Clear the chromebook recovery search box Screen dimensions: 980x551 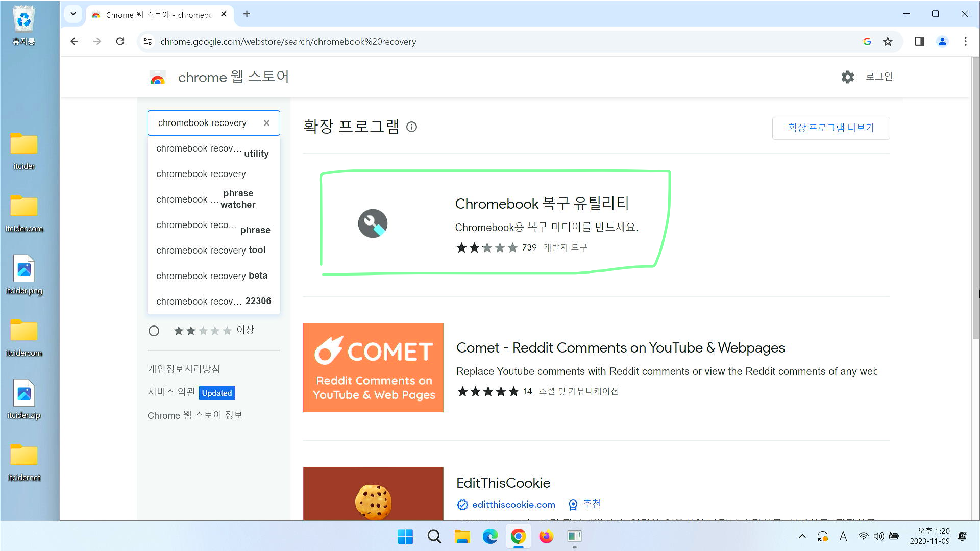point(266,123)
